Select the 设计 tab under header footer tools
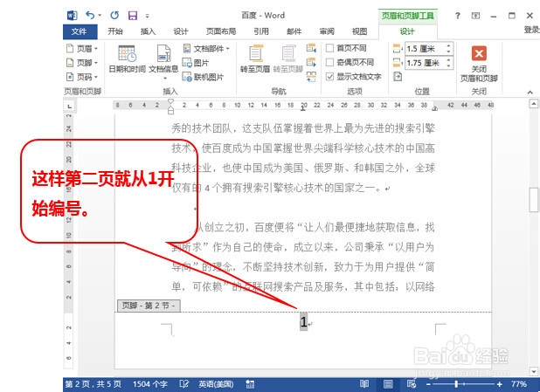Viewport: 540px width, 392px height. (407, 31)
